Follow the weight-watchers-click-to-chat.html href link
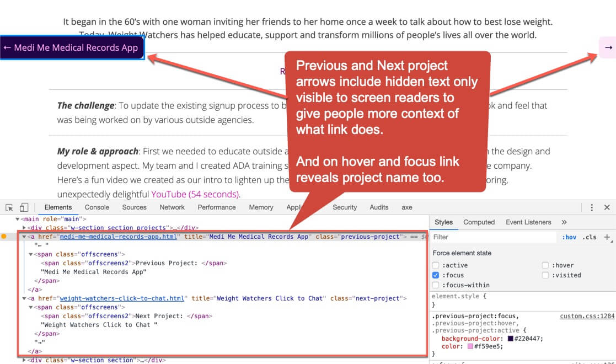The image size is (616, 364). click(x=122, y=298)
